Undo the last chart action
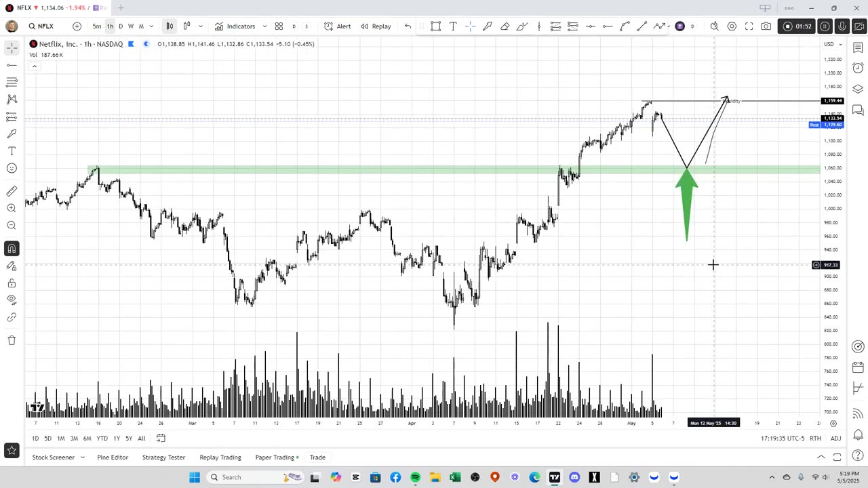 click(408, 26)
